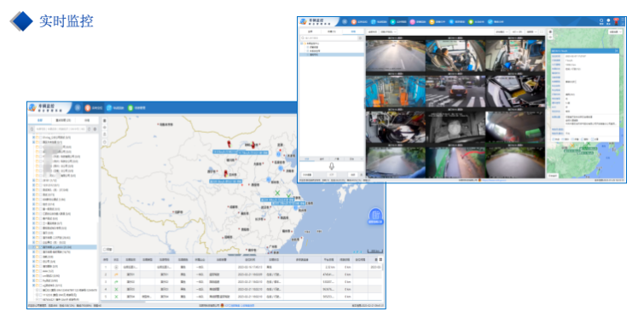644x323 pixels.
Task: Select the grayscale masked driver camera feed
Action: (x=455, y=126)
